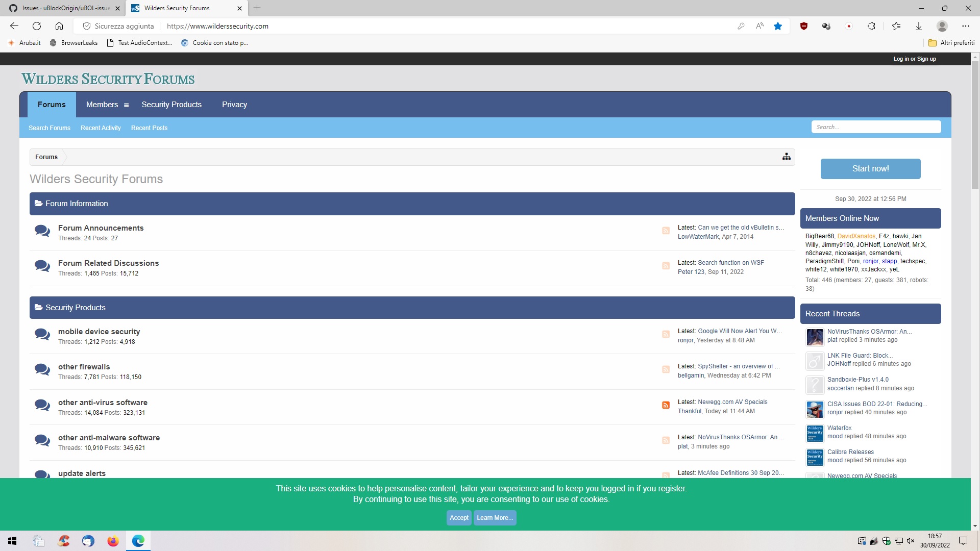Open the browser profile avatar
This screenshot has height=551, width=980.
coord(942,26)
